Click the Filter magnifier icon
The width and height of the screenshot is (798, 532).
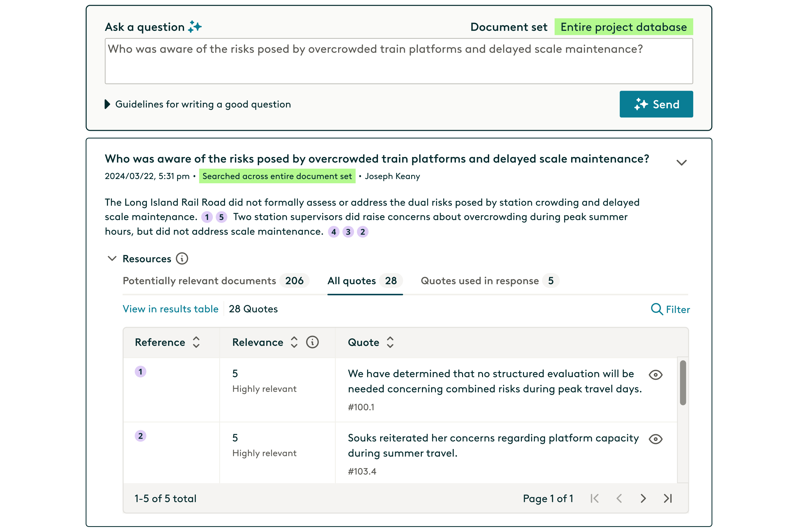pos(657,309)
